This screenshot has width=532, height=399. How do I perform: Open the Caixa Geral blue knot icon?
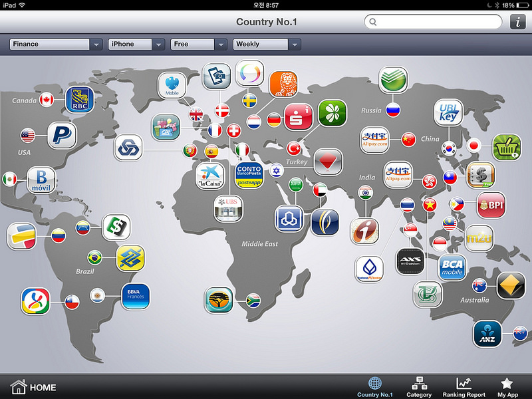click(x=128, y=148)
